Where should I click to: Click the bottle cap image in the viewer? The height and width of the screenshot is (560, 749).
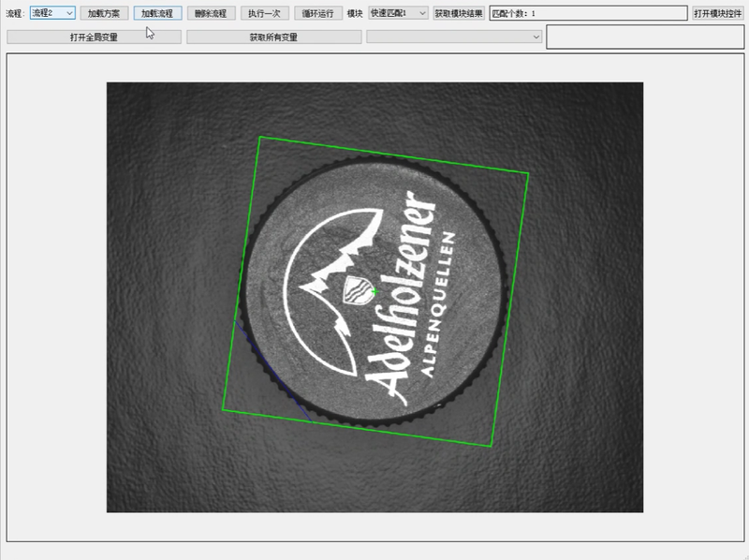coord(374,297)
